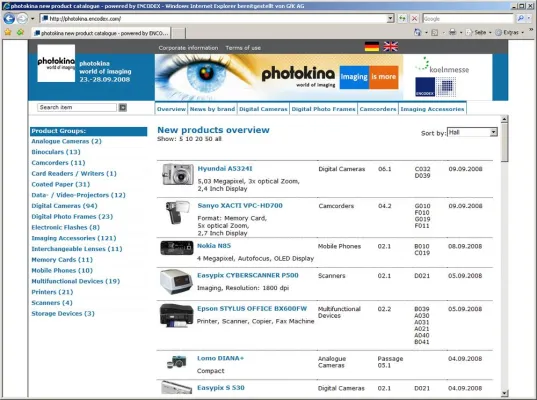The height and width of the screenshot is (400, 537).
Task: Click the Hyundai A5324I product title
Action: click(225, 168)
